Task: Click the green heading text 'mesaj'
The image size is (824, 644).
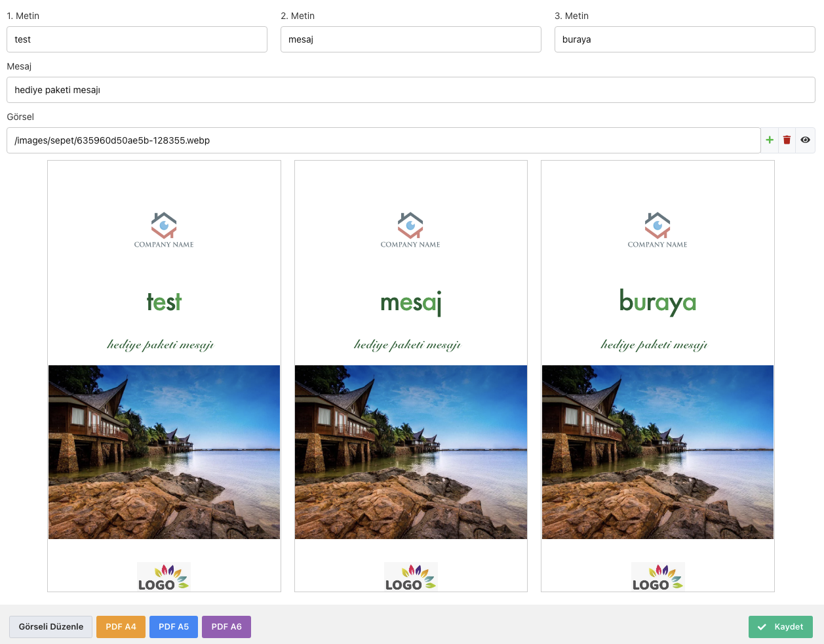Action: [411, 304]
